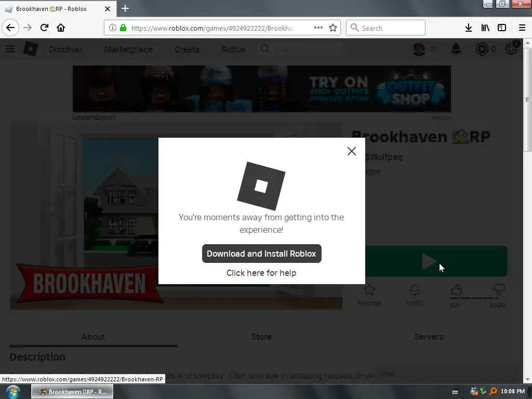This screenshot has width=532, height=399.
Task: Open the on-screen keyboard tray icon
Action: pos(455,392)
